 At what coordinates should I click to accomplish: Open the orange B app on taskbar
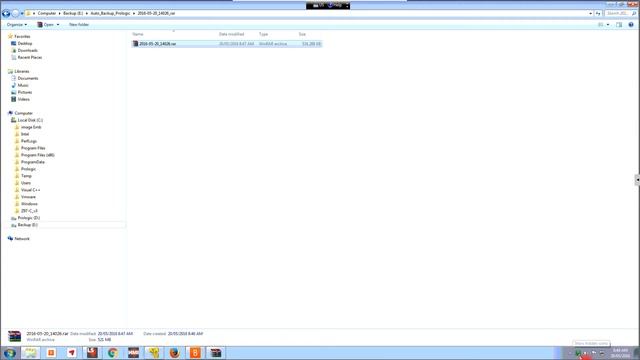click(x=195, y=353)
